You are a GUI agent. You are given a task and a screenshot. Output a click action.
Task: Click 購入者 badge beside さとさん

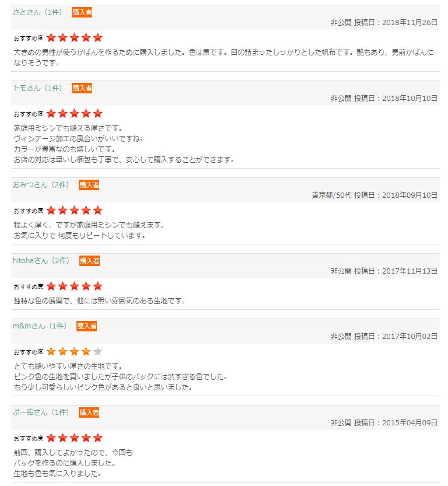point(82,12)
